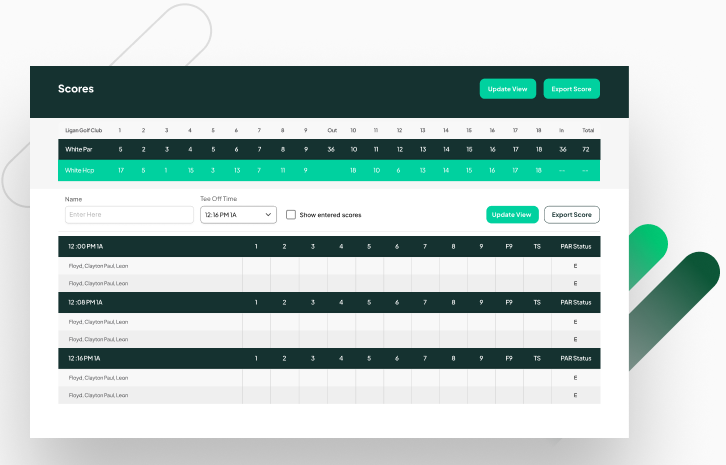This screenshot has width=726, height=465.
Task: Click the Out column header
Action: [x=332, y=131]
